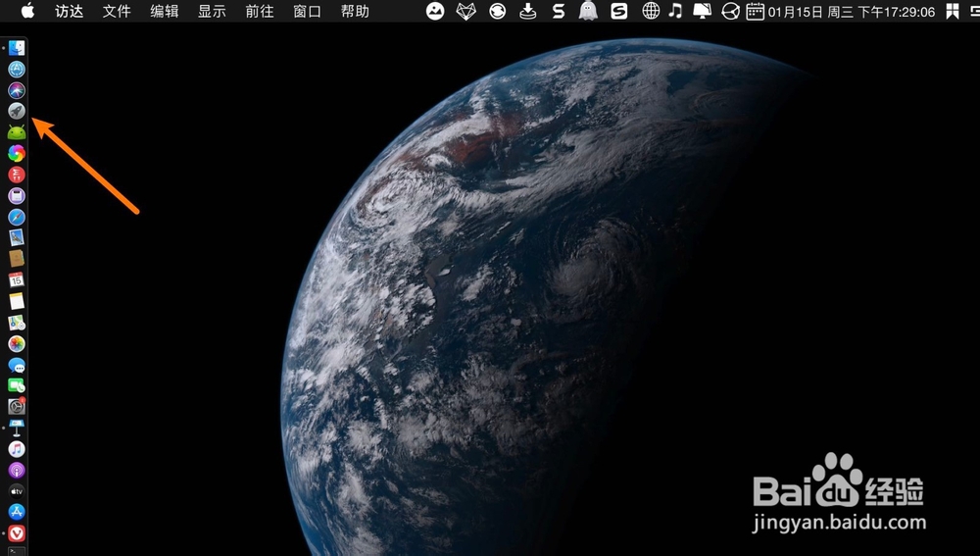
Task: Click the circular sync arrows menu bar icon
Action: click(498, 11)
